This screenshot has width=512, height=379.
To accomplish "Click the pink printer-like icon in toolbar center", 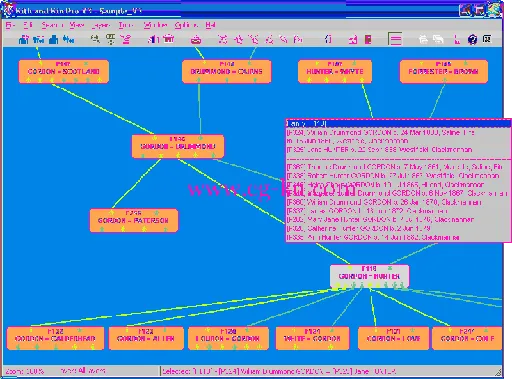I will (x=196, y=40).
